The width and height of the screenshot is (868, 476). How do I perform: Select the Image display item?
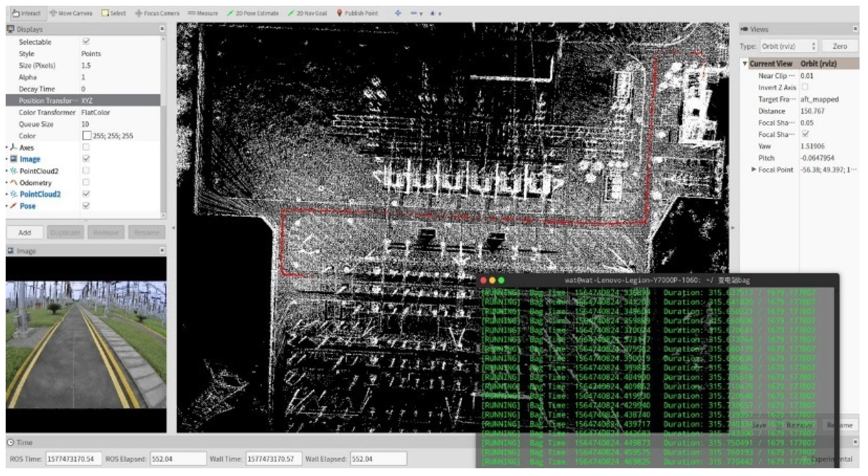coord(30,159)
